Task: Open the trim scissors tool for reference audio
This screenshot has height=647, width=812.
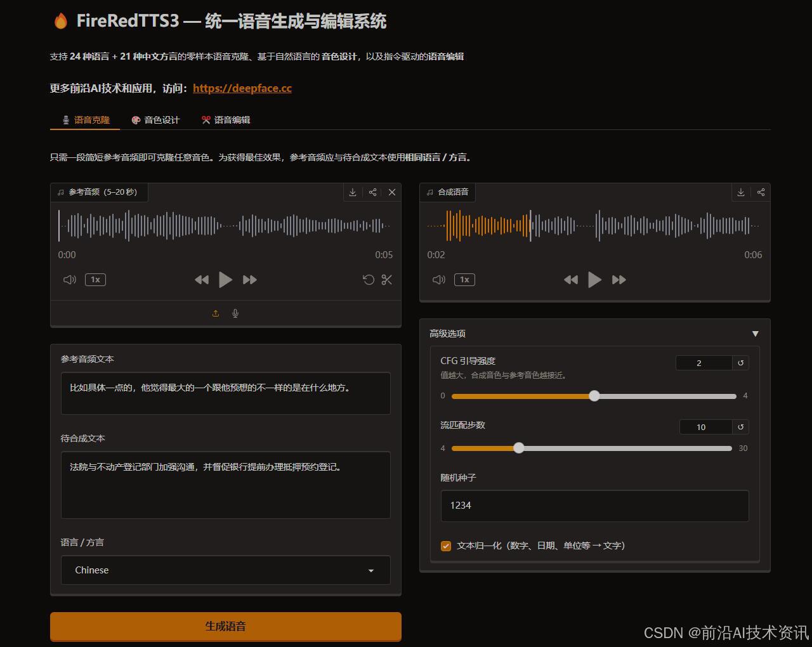Action: [x=387, y=280]
